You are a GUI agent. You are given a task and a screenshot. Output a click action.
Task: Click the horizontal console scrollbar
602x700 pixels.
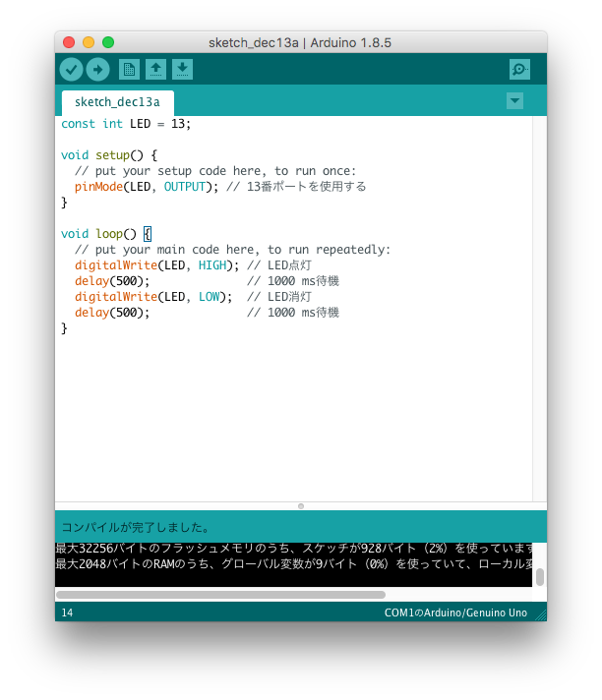click(220, 595)
